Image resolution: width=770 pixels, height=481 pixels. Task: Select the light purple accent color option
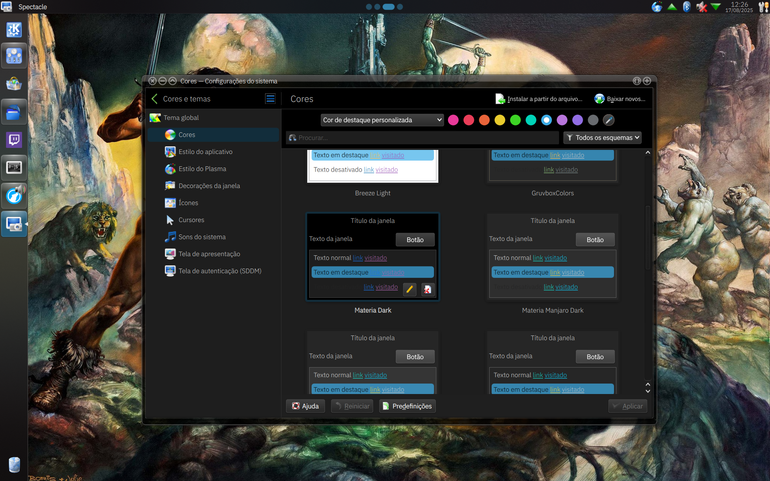coord(562,120)
